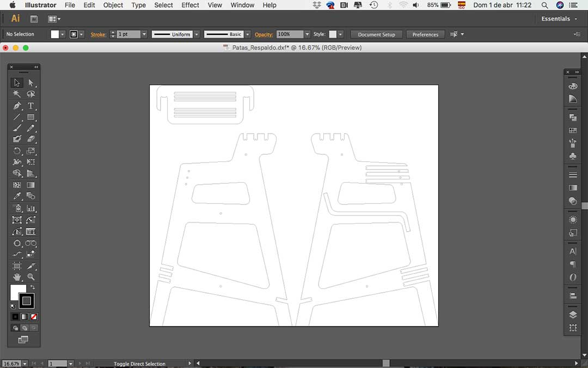Select the Gradient tool
Image resolution: width=588 pixels, height=368 pixels.
30,185
